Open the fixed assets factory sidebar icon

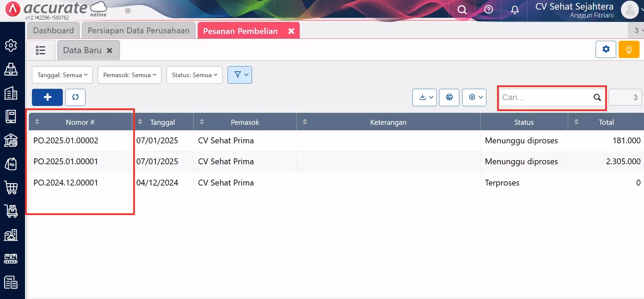tap(11, 235)
